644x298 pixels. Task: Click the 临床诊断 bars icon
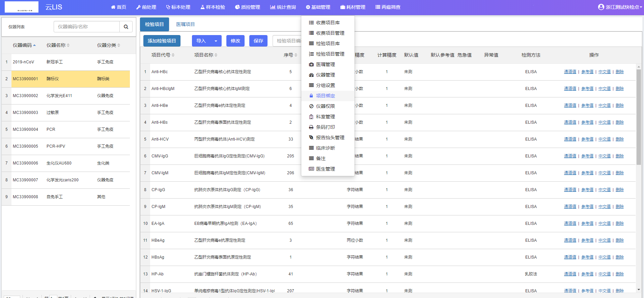pyautogui.click(x=311, y=148)
